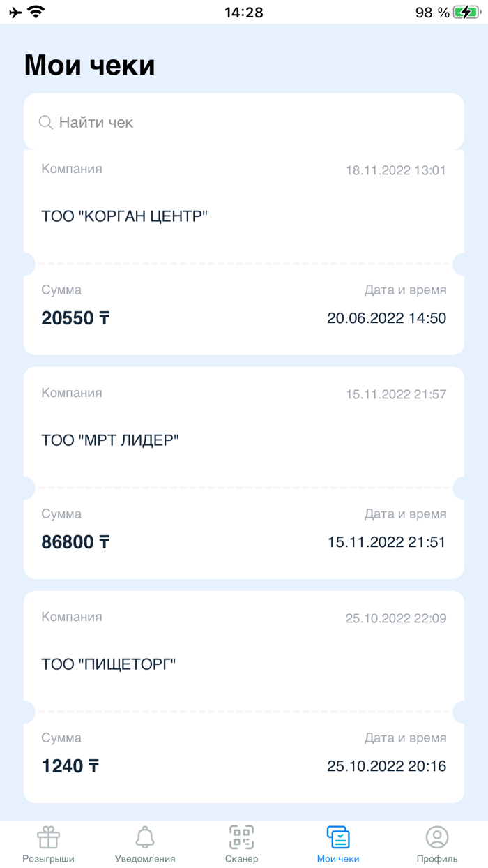Select the Мои чеки receipts icon
This screenshot has width=488, height=868.
tap(338, 835)
